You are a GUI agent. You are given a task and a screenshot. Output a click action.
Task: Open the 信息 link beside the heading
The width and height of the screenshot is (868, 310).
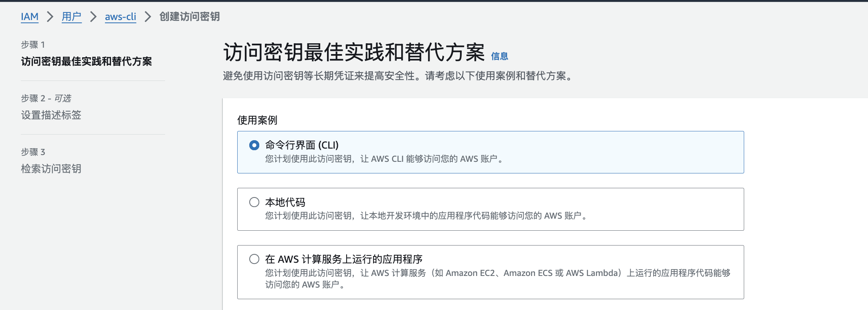click(499, 56)
